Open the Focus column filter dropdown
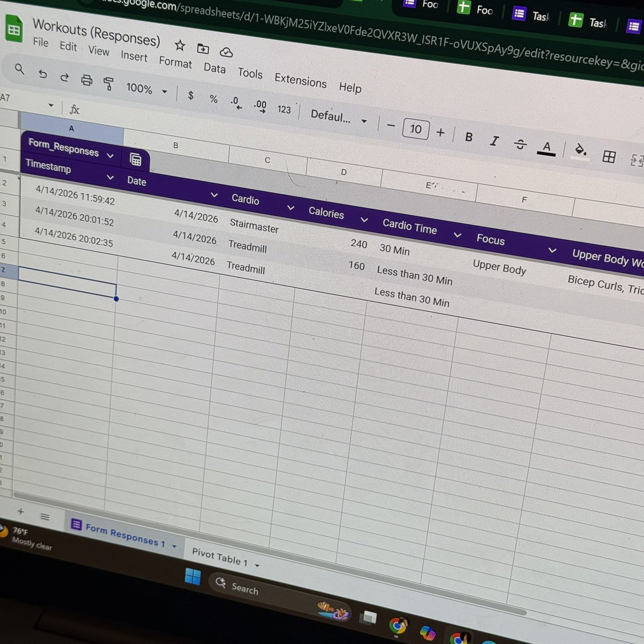This screenshot has width=644, height=644. (x=552, y=251)
